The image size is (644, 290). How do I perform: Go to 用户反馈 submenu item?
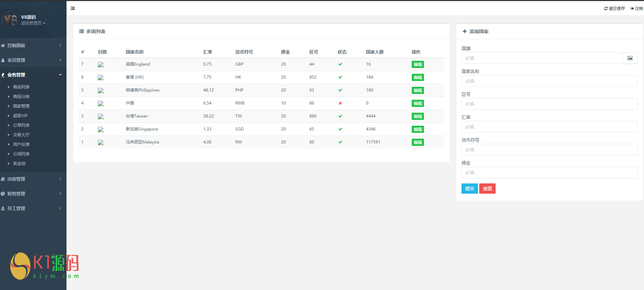[x=21, y=144]
